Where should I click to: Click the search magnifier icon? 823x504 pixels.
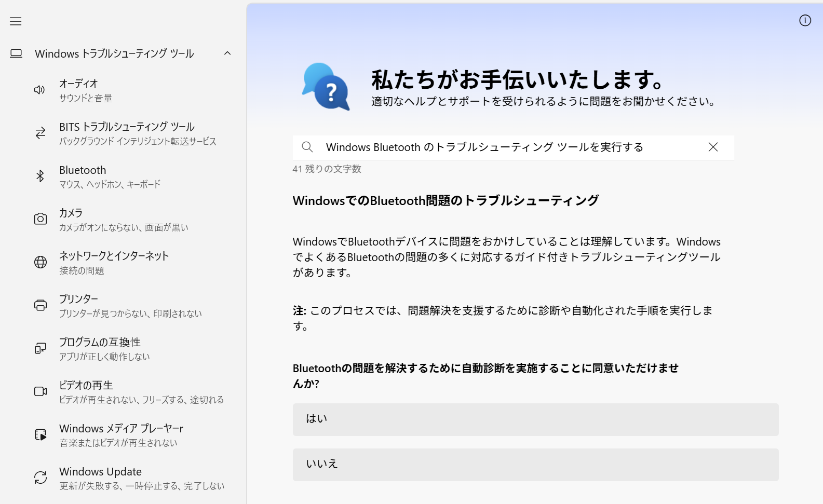point(307,147)
